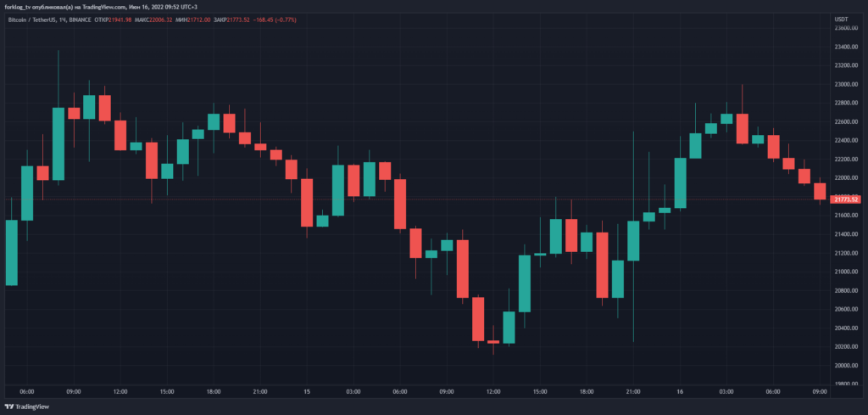
Task: Click the red current price label 21773.52
Action: (846, 199)
